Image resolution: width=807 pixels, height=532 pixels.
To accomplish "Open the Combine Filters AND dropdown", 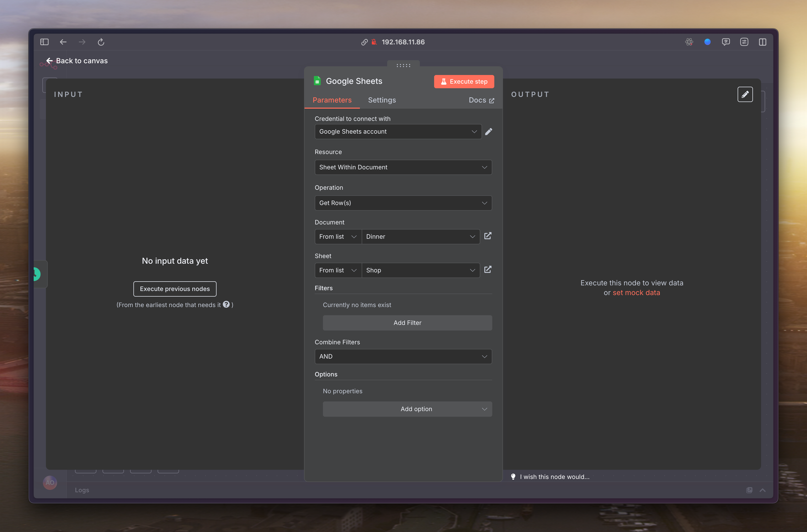I will [x=403, y=356].
